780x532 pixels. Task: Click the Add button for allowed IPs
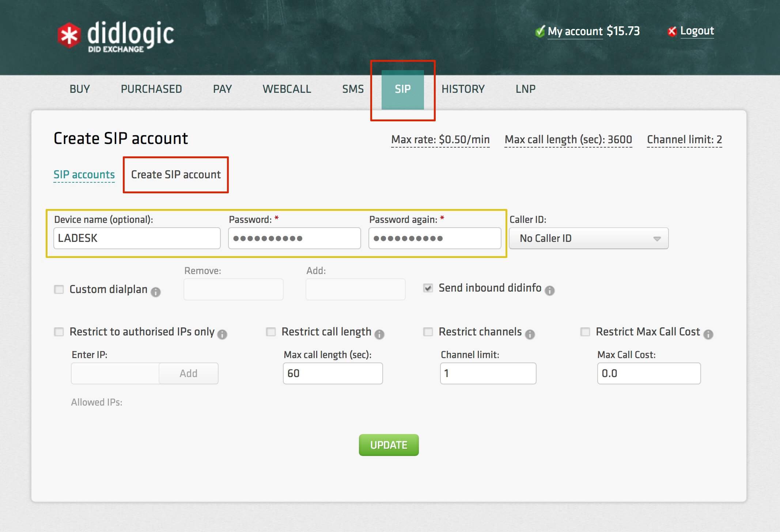[188, 373]
